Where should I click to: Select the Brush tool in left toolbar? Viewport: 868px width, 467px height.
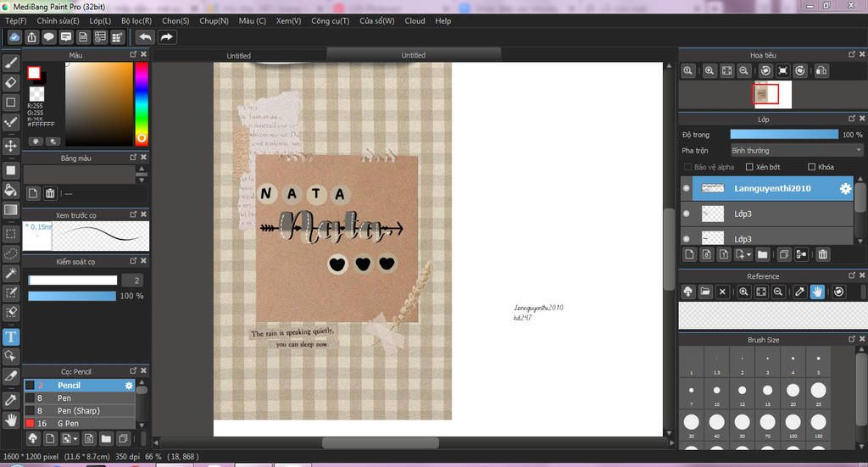click(x=11, y=63)
